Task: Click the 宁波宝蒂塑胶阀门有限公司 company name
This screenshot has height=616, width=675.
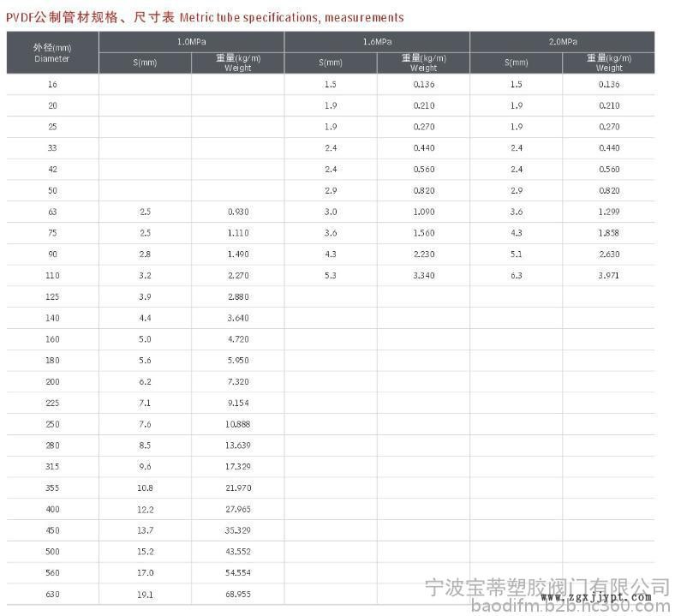Action: click(548, 584)
